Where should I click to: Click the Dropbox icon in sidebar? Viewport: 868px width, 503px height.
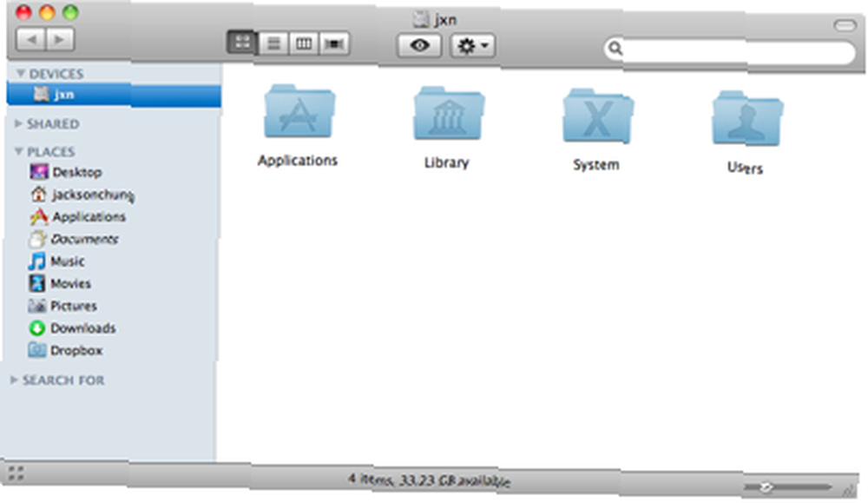coord(36,350)
